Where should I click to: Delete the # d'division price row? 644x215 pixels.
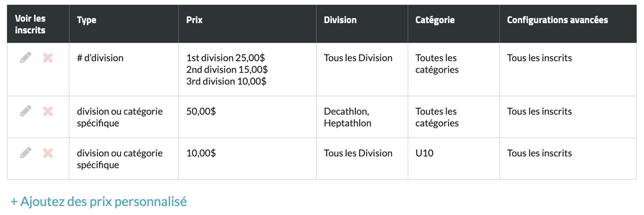pyautogui.click(x=48, y=58)
